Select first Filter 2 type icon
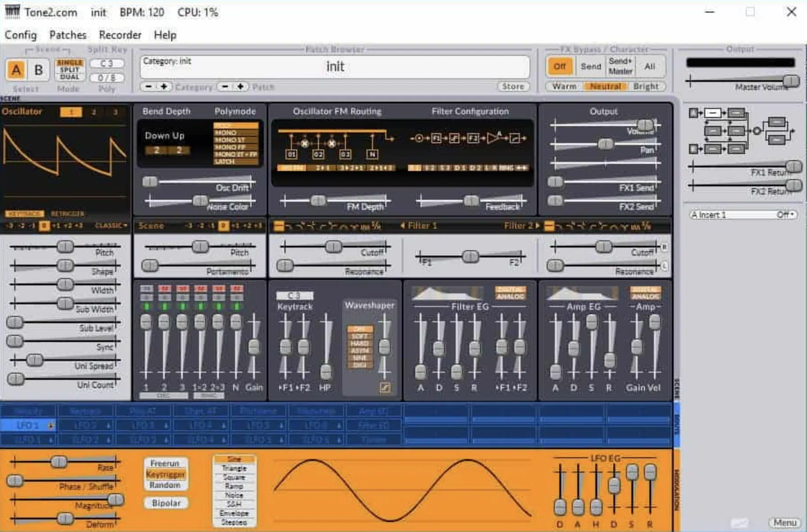 coord(549,225)
